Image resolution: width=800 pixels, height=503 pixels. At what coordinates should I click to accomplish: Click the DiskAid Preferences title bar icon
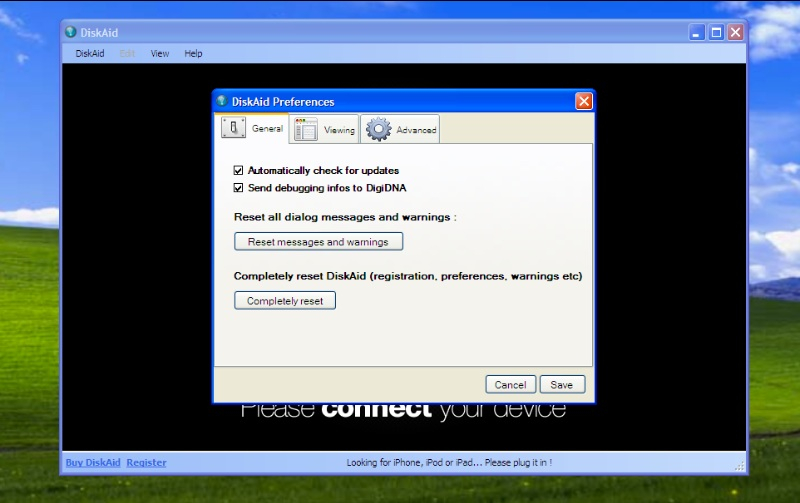pos(222,101)
